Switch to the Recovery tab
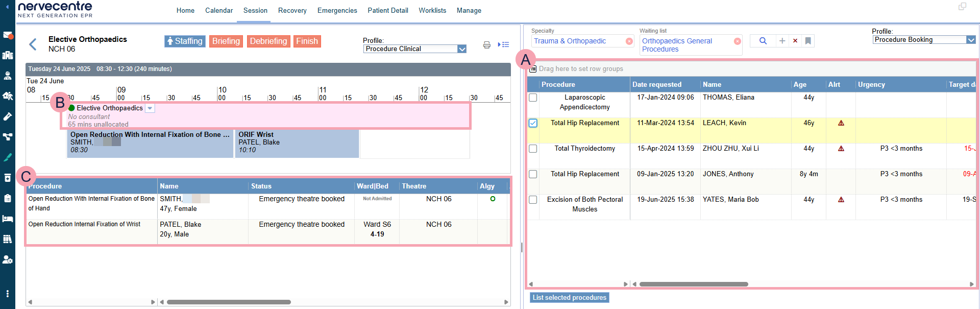 [292, 10]
